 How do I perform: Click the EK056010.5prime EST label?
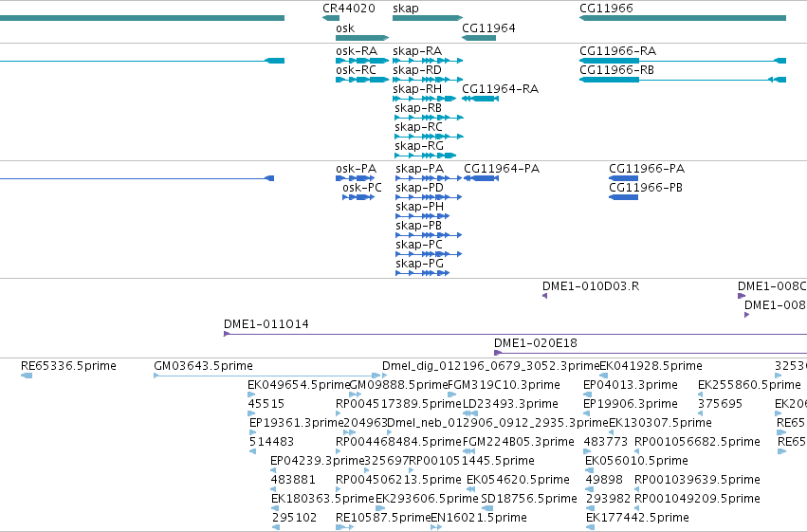[636, 462]
